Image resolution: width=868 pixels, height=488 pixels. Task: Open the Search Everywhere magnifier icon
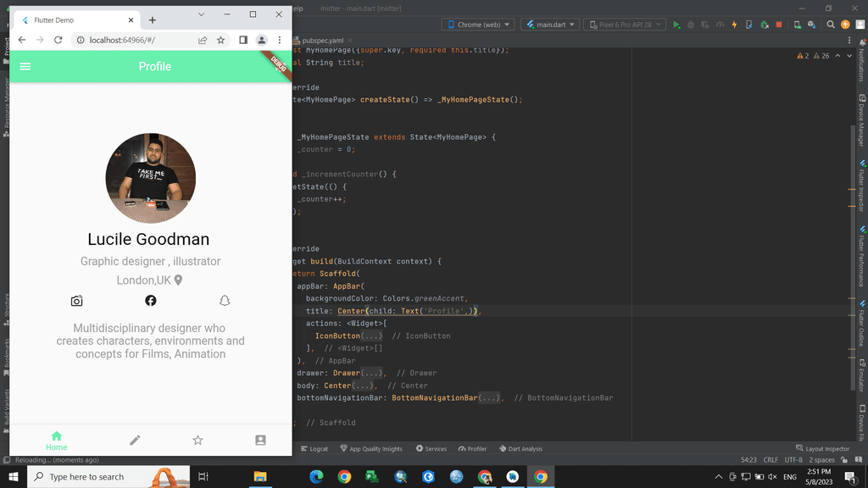click(x=831, y=25)
